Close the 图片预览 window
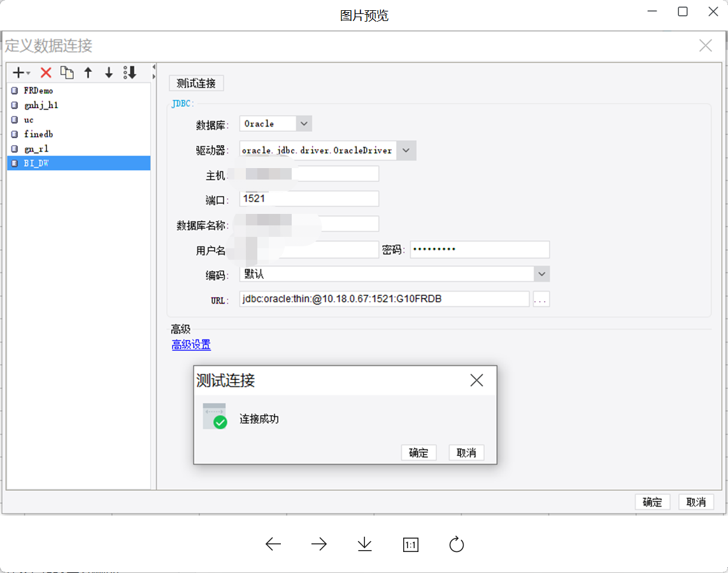Screen dimensions: 728x573 (x=713, y=11)
